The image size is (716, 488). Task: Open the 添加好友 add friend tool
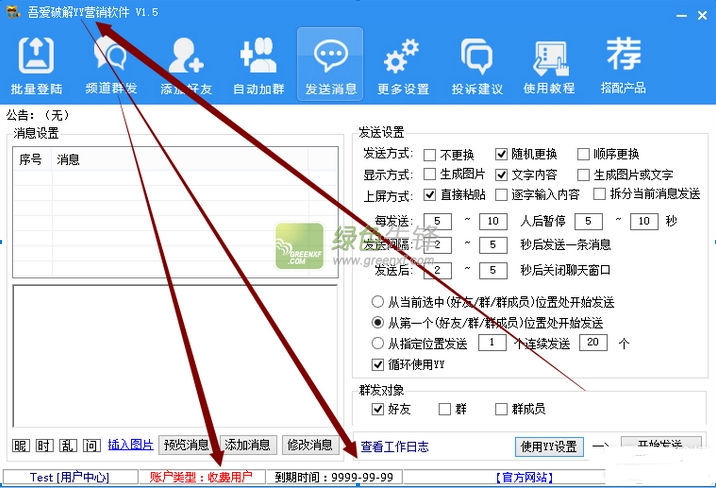click(186, 65)
